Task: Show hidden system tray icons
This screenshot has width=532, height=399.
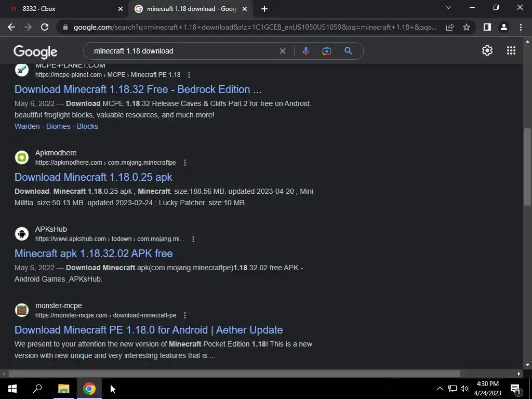Action: [440, 389]
